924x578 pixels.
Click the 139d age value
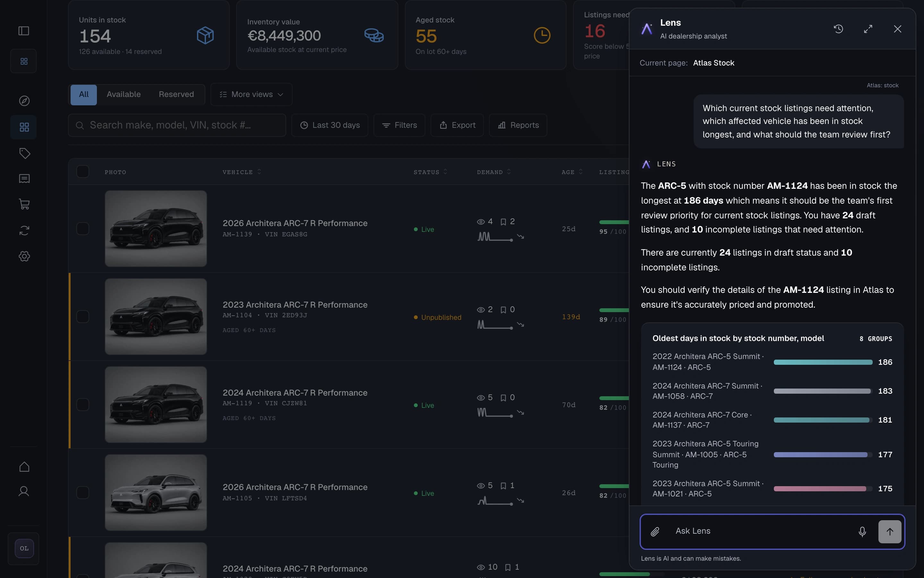571,317
